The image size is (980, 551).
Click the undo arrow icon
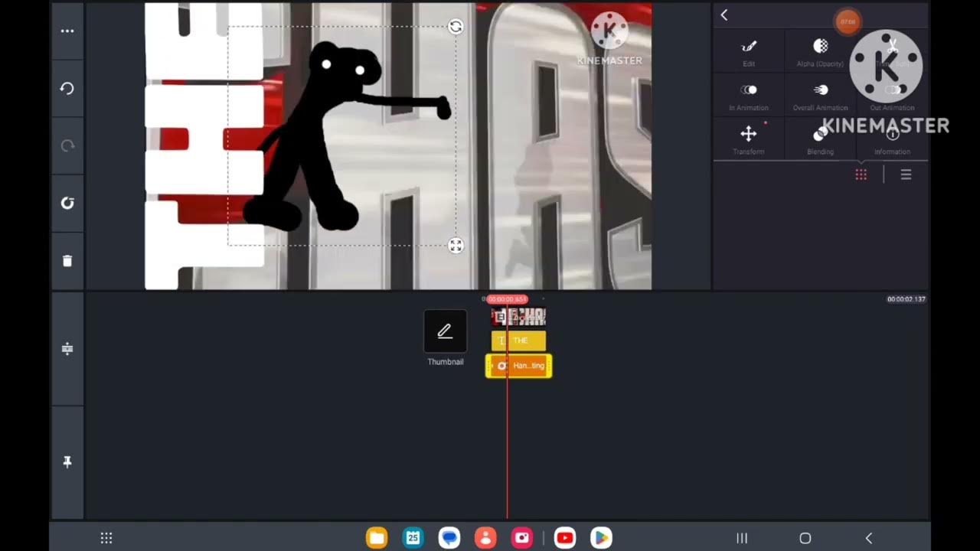pyautogui.click(x=67, y=89)
